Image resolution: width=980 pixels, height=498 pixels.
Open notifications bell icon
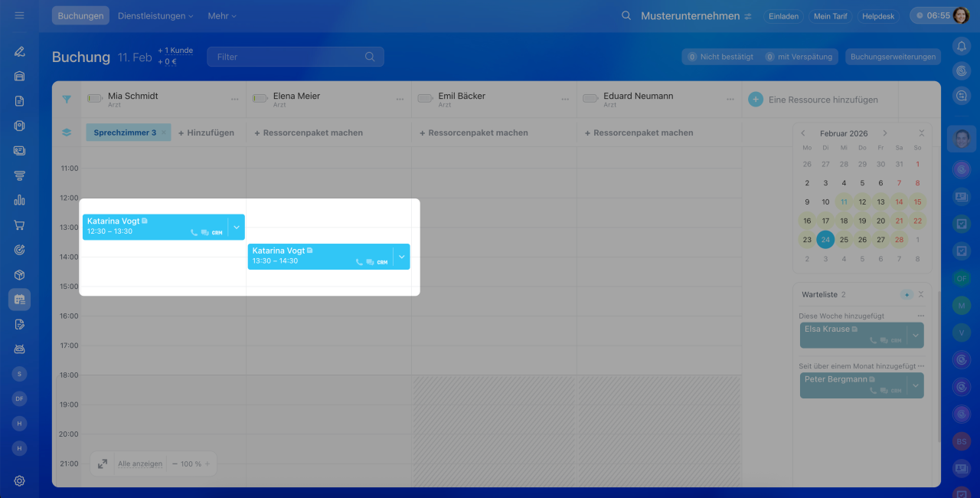pos(962,46)
